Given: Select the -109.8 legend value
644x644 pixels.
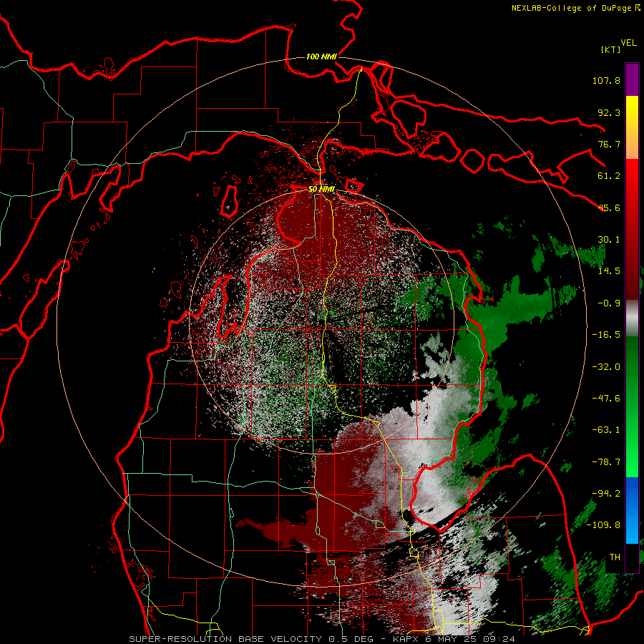Looking at the screenshot, I should point(604,525).
